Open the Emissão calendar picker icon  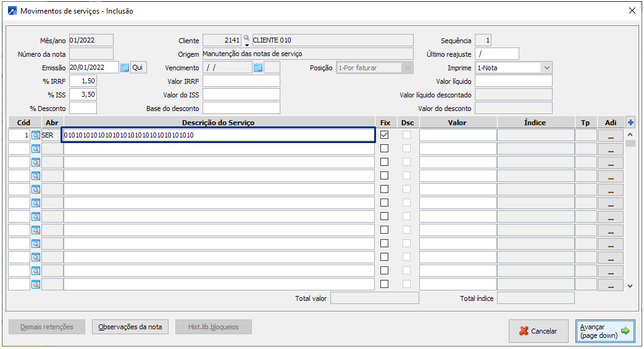click(x=125, y=68)
